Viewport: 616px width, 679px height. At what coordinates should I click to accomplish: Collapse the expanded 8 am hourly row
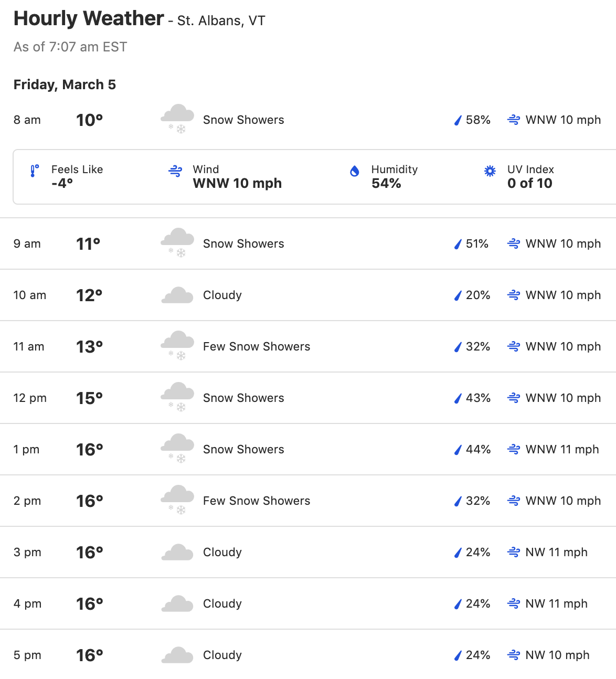(x=308, y=120)
